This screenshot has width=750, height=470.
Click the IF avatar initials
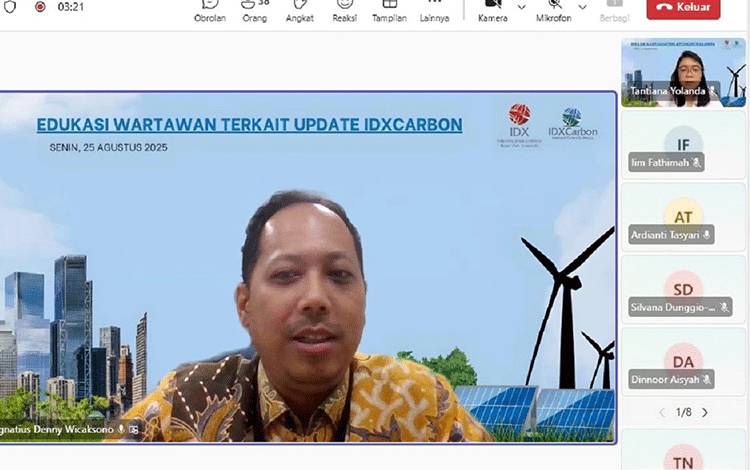click(x=683, y=144)
